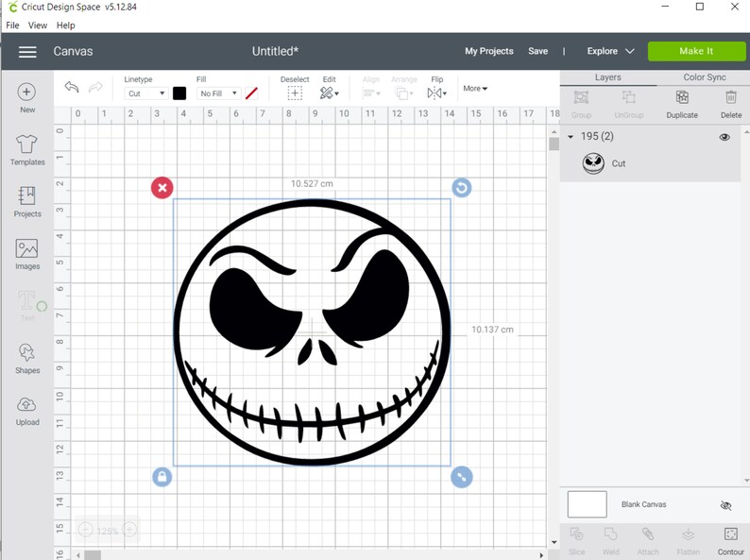This screenshot has width=750, height=560.
Task: Open the hamburger navigation menu
Action: pyautogui.click(x=27, y=52)
